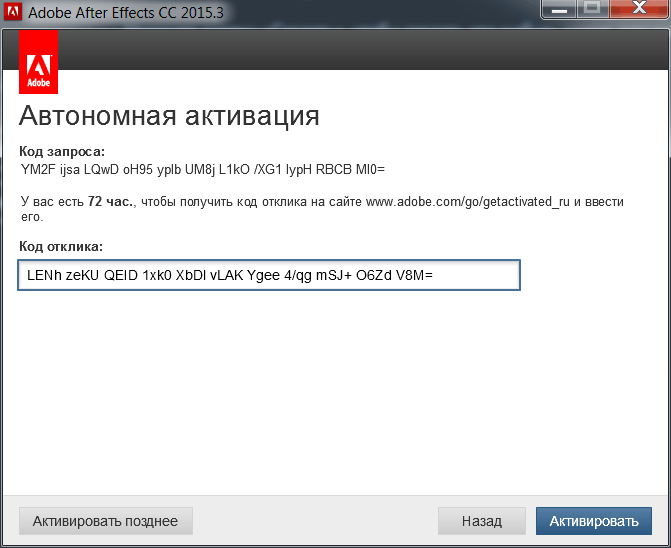Click the After Effects title bar icon
This screenshot has height=548, width=671.
(x=12, y=11)
